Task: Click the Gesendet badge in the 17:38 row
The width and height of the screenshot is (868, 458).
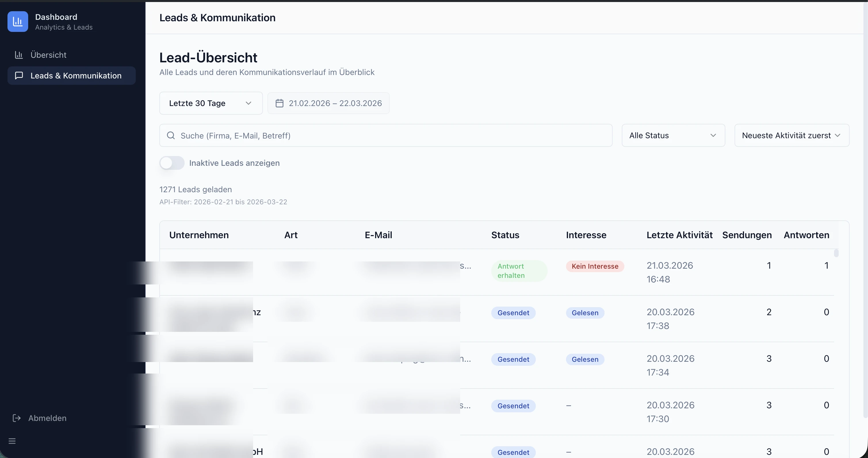Action: (x=513, y=313)
